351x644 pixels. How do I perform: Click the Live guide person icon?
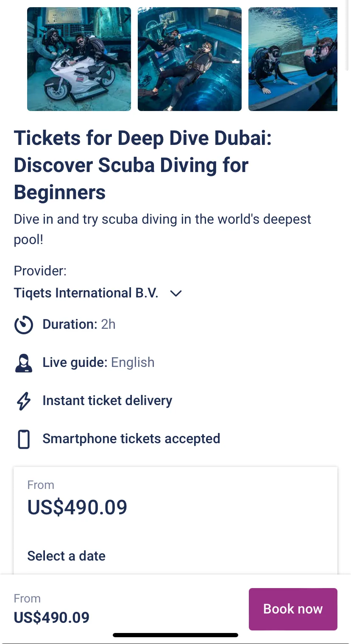coord(24,363)
